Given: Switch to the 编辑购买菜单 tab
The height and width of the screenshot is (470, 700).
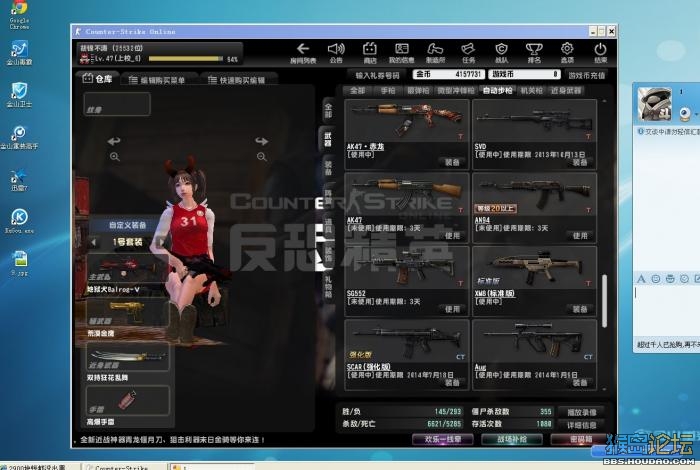Looking at the screenshot, I should coord(157,80).
